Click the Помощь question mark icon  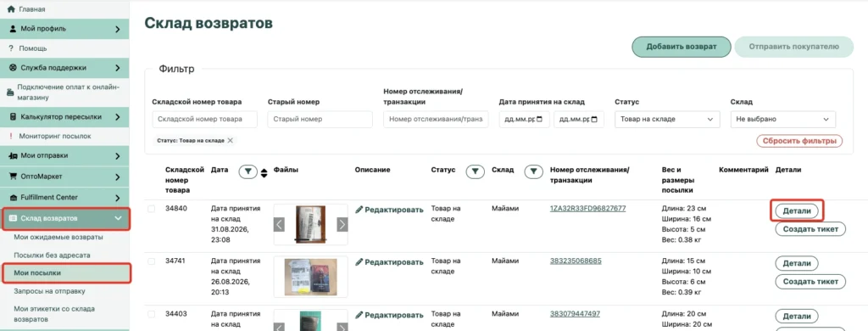(10, 48)
